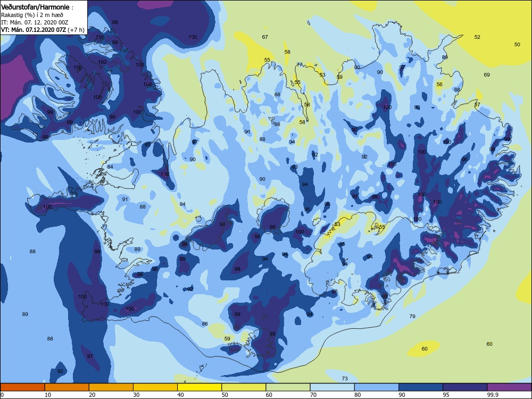
Task: Click the '73' humidity value on the map
Action: 345,378
